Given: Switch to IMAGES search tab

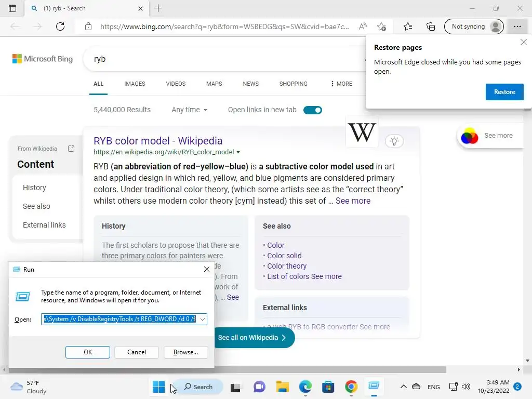Looking at the screenshot, I should 135,84.
